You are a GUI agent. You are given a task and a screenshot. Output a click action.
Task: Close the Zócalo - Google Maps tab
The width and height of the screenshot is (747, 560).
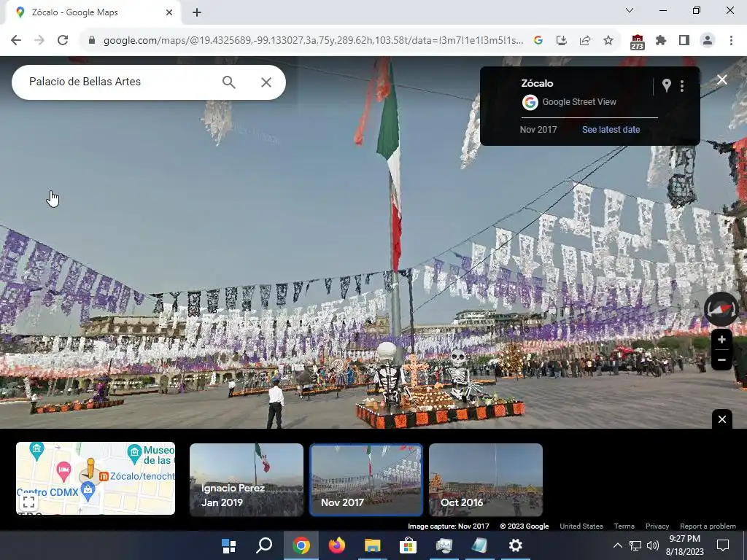[x=169, y=12]
